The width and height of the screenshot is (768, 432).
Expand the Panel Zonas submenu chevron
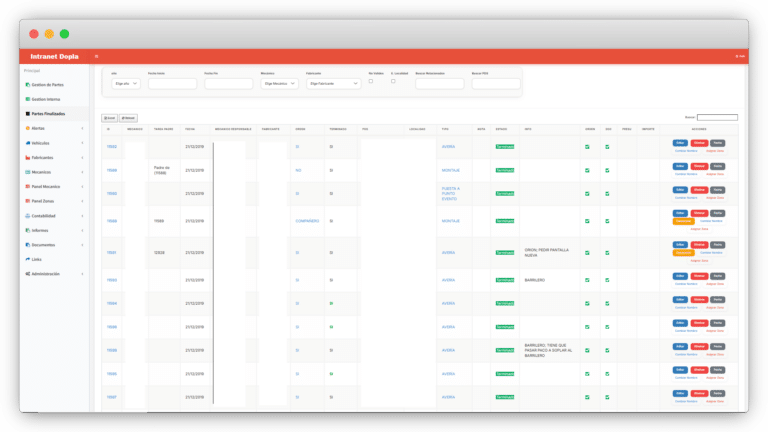82,201
